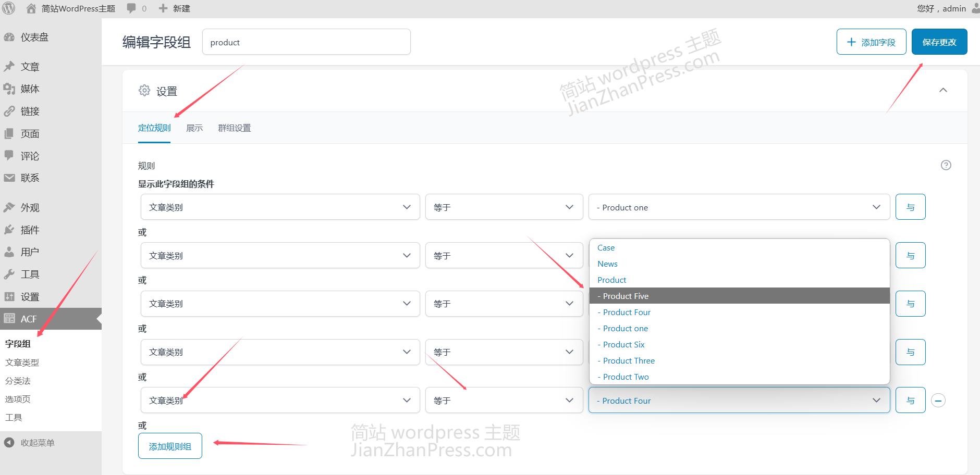Choose Product Three in the options list
This screenshot has height=475, width=980.
click(629, 360)
